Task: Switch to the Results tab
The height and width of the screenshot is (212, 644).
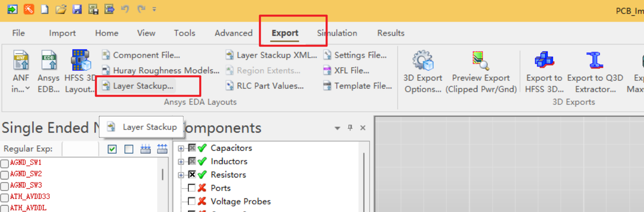Action: [391, 33]
